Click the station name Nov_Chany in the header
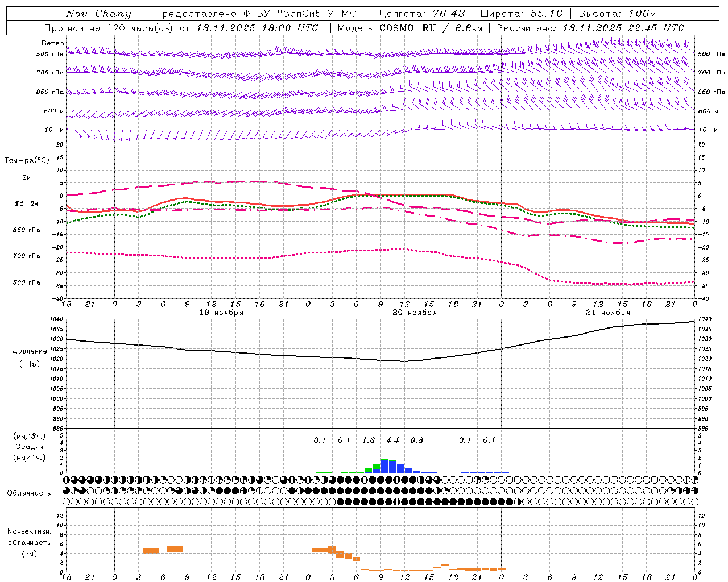The image size is (728, 582). (99, 14)
